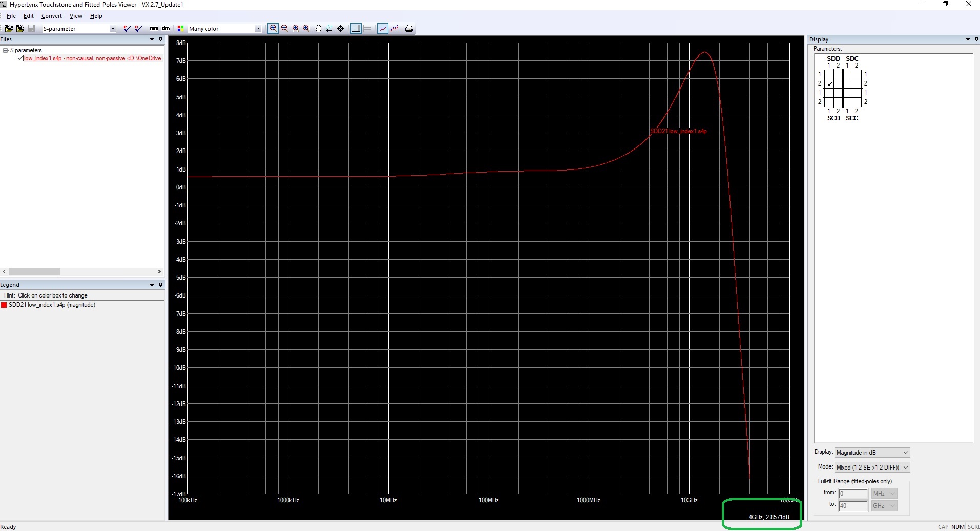The height and width of the screenshot is (531, 980).
Task: Toggle the data points display icon
Action: pos(394,28)
